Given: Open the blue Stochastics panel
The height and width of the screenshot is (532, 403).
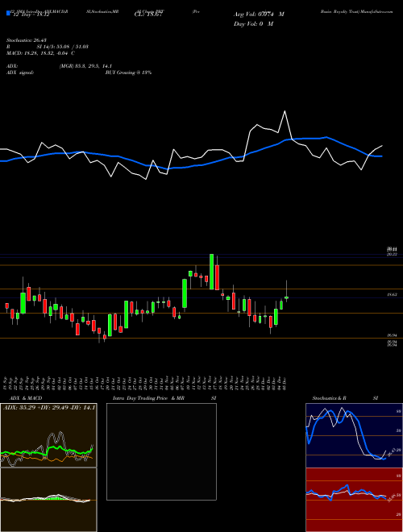Looking at the screenshot, I should [x=354, y=435].
